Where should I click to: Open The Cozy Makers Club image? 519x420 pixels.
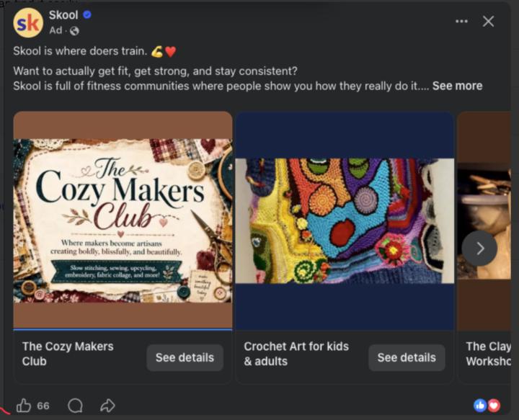coord(123,220)
